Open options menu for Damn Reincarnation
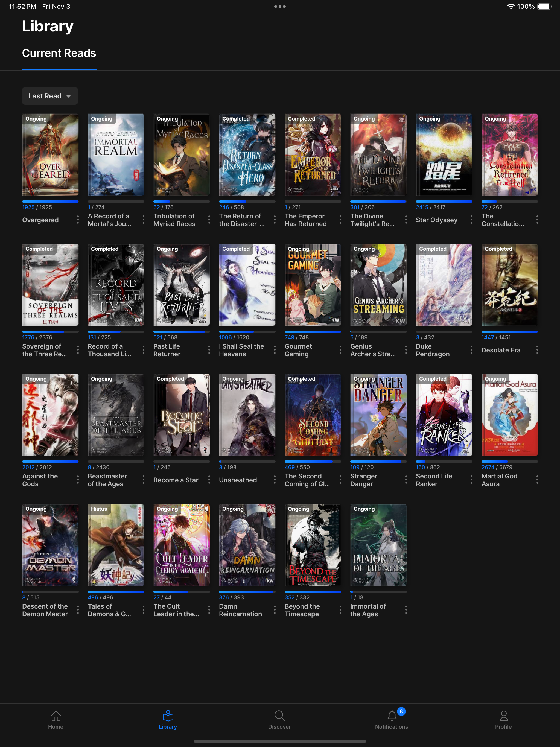The image size is (560, 747). 275,610
